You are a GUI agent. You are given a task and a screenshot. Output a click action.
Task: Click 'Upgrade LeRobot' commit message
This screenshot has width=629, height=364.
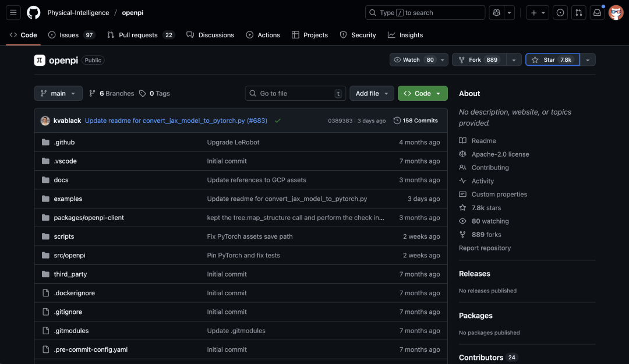(x=233, y=143)
